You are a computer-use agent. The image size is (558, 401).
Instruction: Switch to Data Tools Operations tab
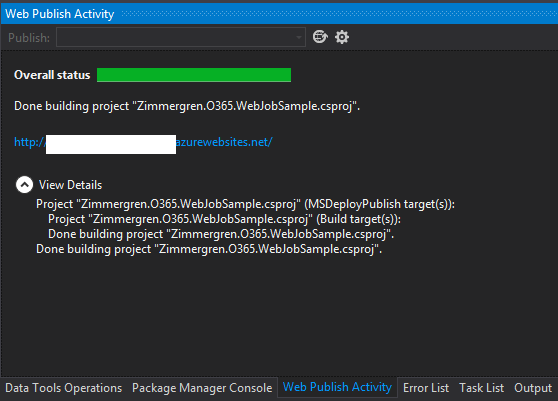[x=63, y=388]
